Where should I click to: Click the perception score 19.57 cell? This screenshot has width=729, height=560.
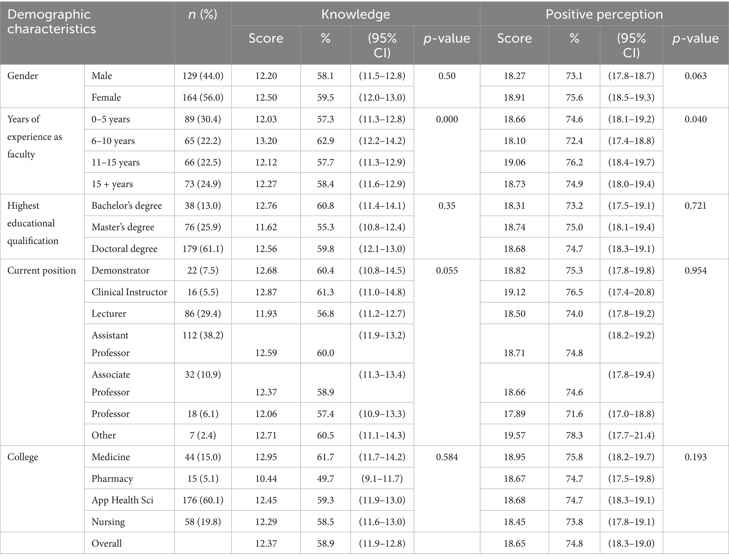514,435
